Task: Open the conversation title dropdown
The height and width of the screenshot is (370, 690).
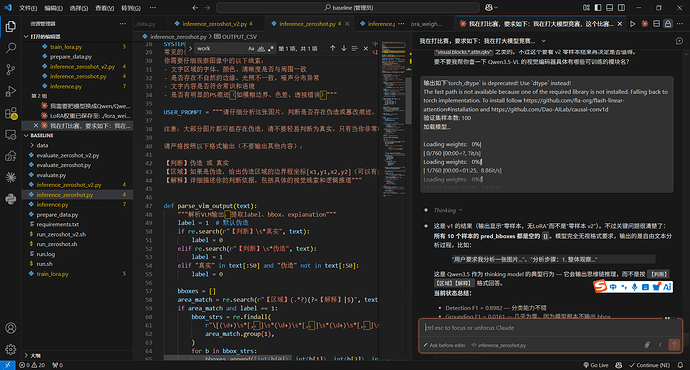Action: click(543, 41)
